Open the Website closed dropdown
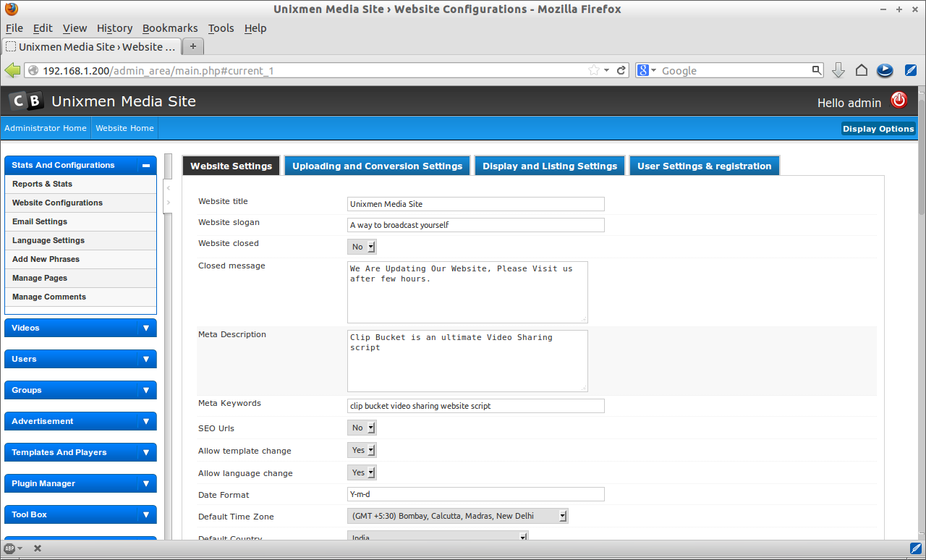926x560 pixels. click(362, 247)
